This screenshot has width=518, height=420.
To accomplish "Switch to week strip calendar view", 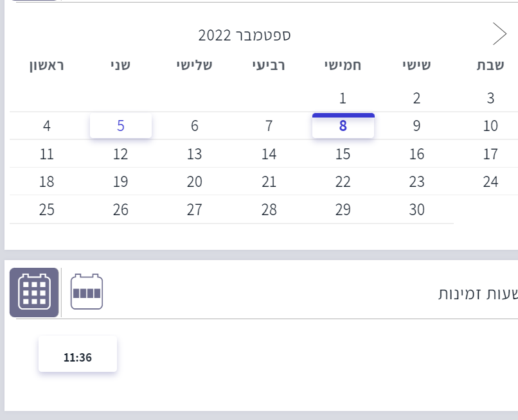I will click(86, 292).
